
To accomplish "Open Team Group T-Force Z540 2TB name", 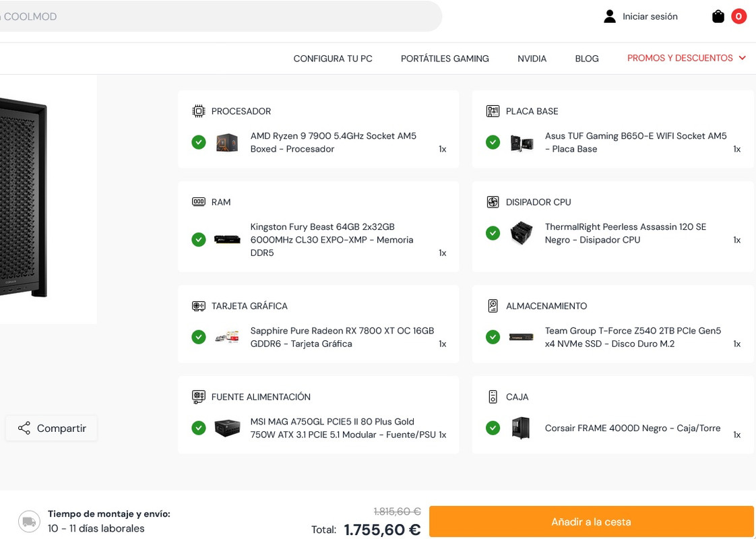I will coord(633,337).
